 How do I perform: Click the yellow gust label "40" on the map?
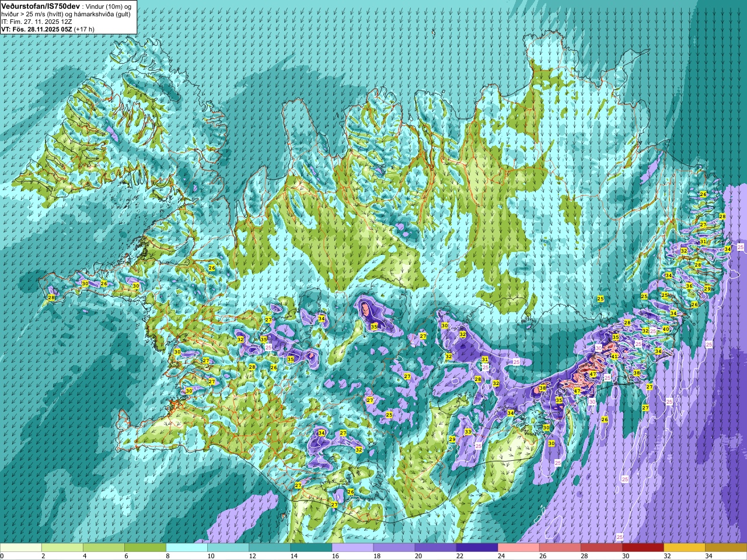[x=666, y=330]
